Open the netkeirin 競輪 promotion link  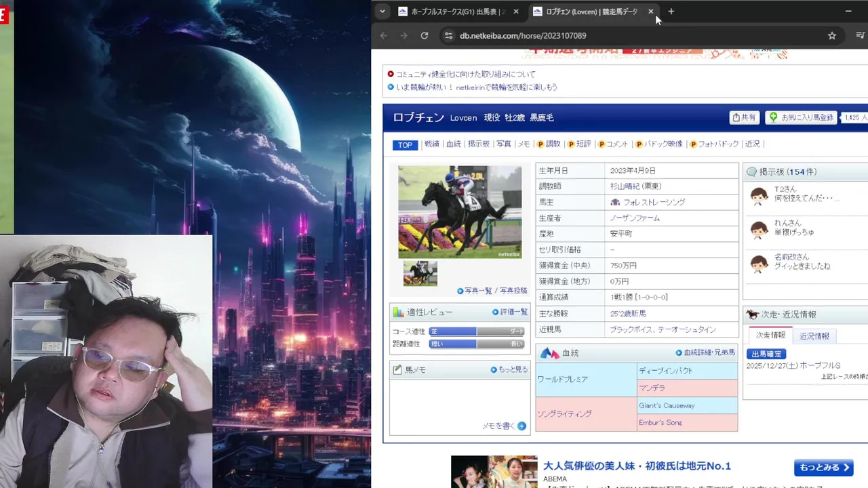click(477, 87)
